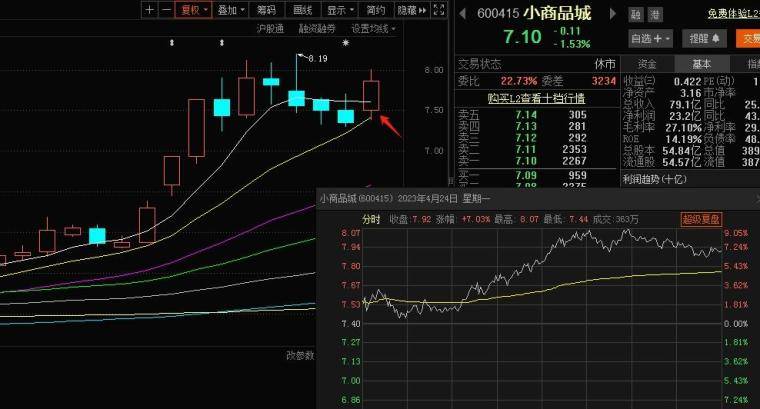Select the 分时 tab in popup
The width and height of the screenshot is (760, 409).
click(371, 220)
